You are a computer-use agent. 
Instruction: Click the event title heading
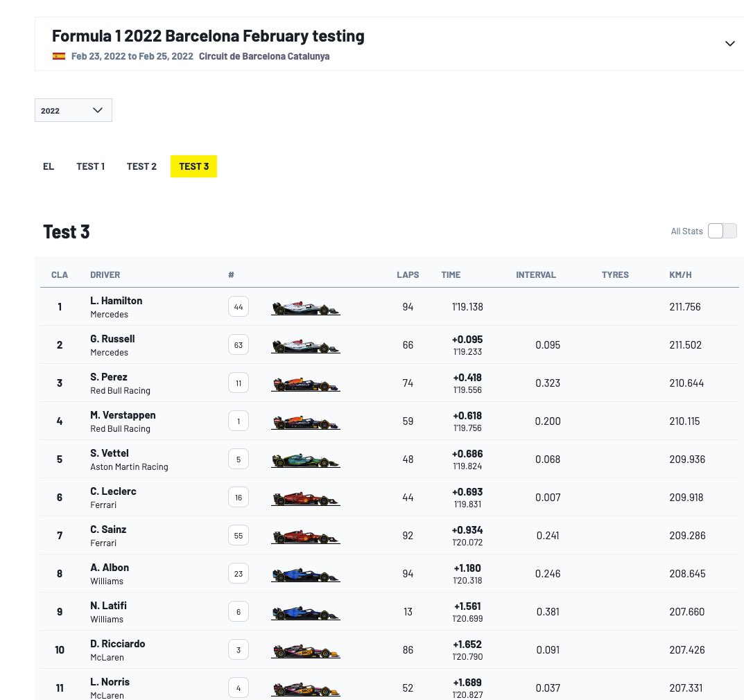208,36
